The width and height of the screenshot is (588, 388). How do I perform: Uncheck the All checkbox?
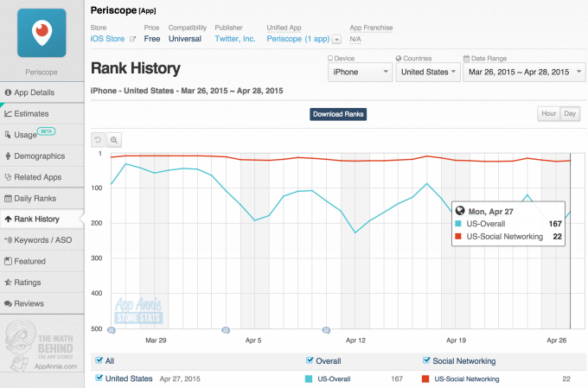pos(99,361)
